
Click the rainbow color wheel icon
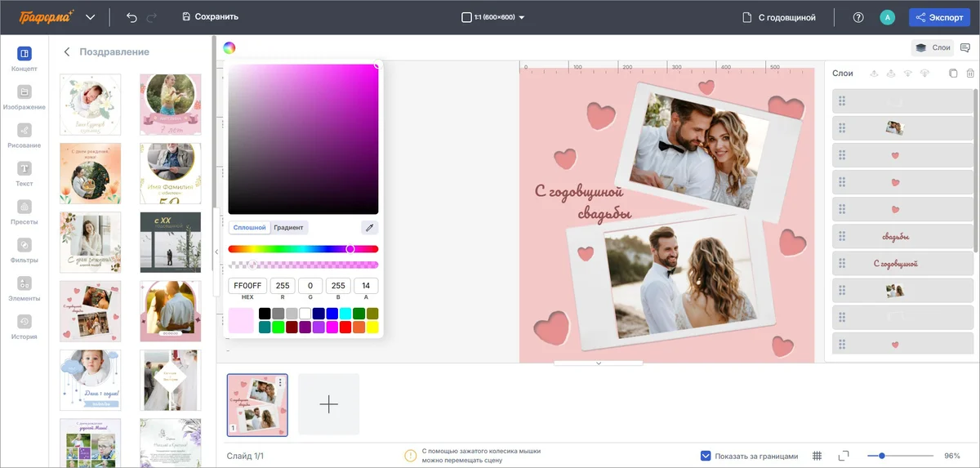tap(229, 48)
